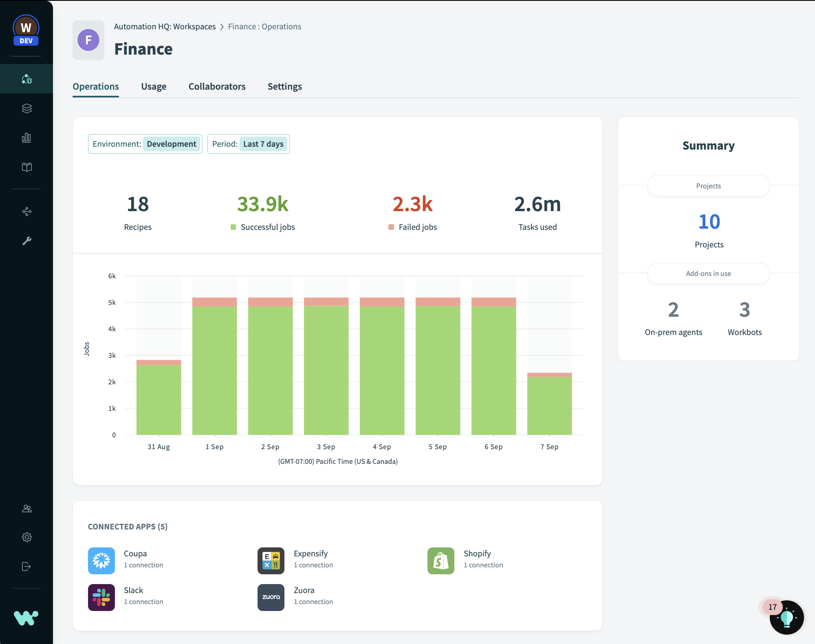Click the W DEV workspace switcher avatar
This screenshot has height=644, width=815.
coord(26,30)
